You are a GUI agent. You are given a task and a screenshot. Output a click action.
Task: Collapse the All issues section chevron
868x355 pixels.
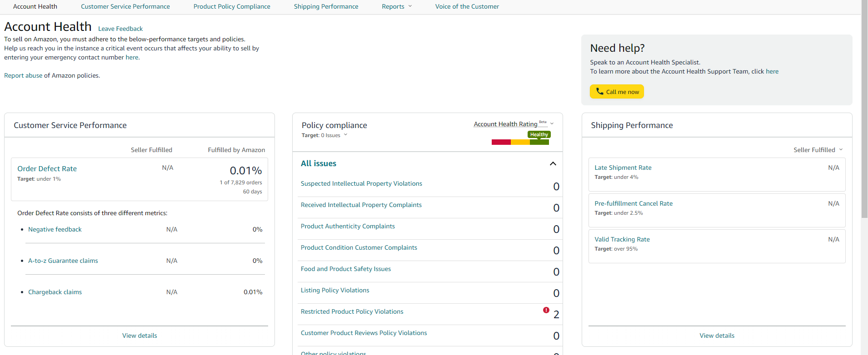tap(553, 163)
